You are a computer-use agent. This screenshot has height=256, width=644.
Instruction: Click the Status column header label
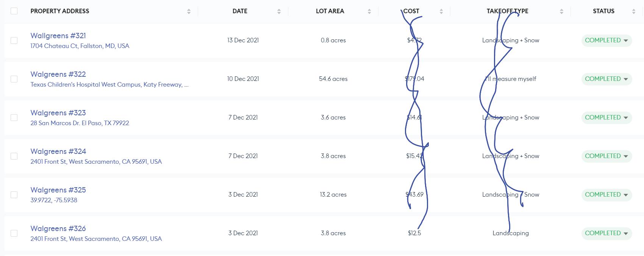pyautogui.click(x=603, y=11)
